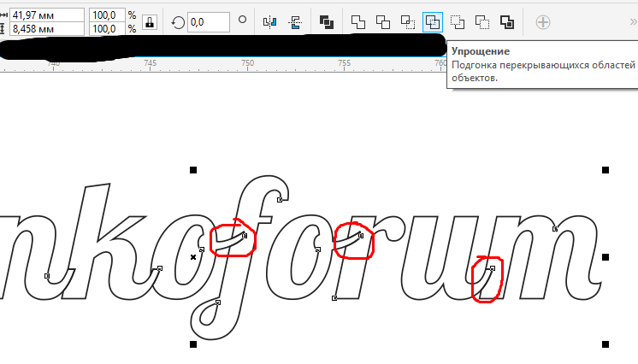Viewport: 638px width, 364px height.
Task: Toggle the lock ratio padlock
Action: click(x=151, y=21)
